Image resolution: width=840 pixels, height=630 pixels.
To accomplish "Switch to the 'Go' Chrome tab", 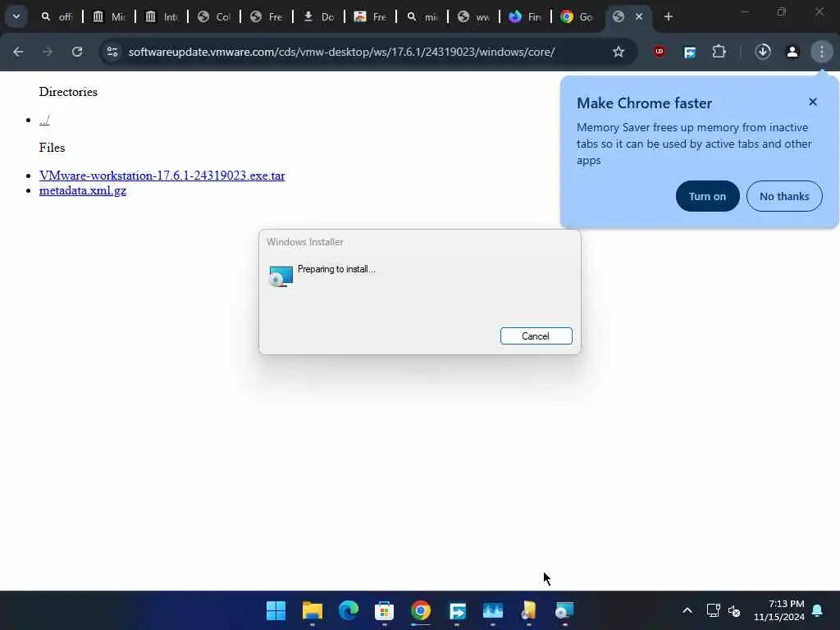I will pos(577,16).
